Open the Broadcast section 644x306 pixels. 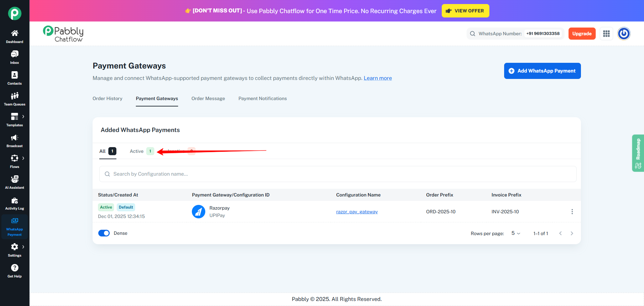(x=14, y=141)
